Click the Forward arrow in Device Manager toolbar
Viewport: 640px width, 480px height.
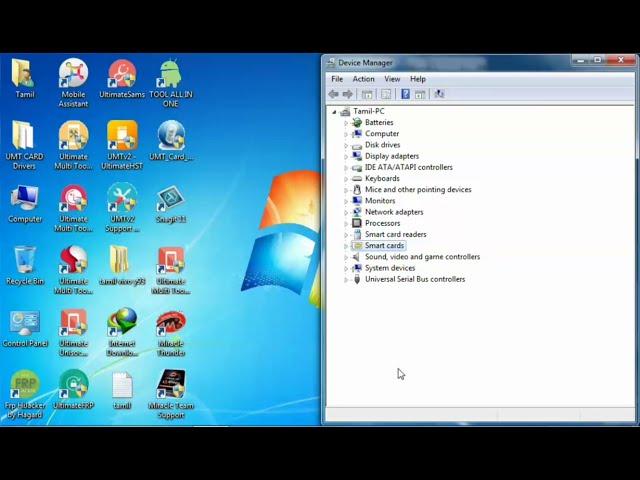coord(347,94)
